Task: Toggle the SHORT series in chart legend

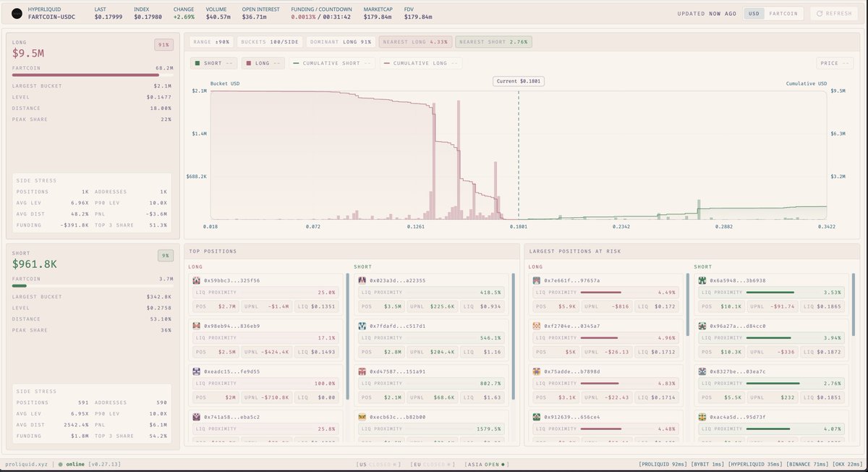Action: pos(213,63)
